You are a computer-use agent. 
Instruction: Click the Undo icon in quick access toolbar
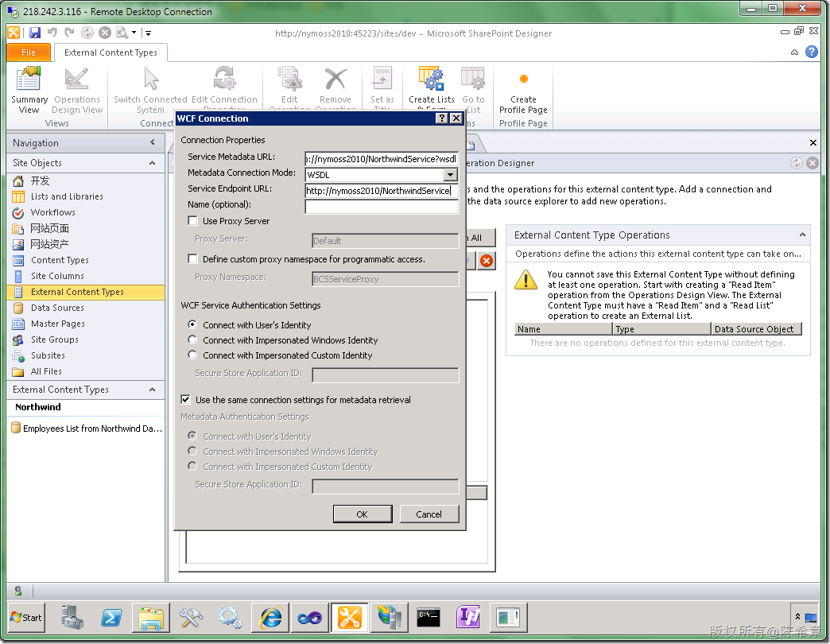pyautogui.click(x=52, y=33)
